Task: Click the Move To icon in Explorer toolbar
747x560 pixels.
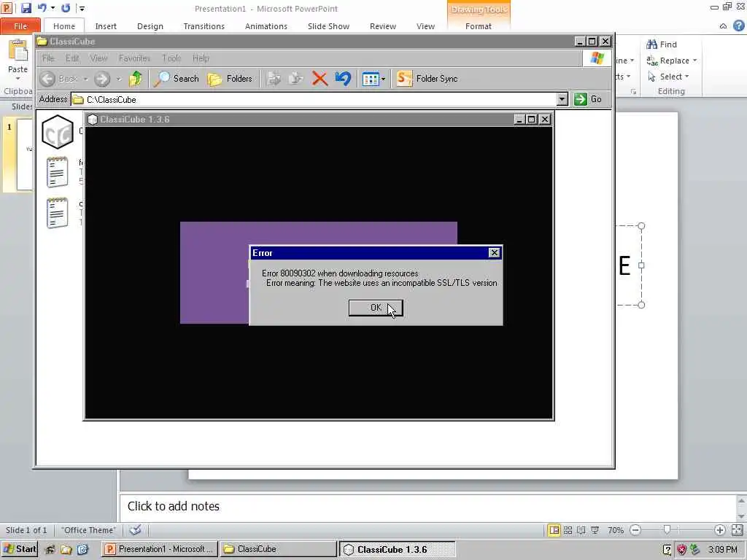Action: [x=274, y=79]
